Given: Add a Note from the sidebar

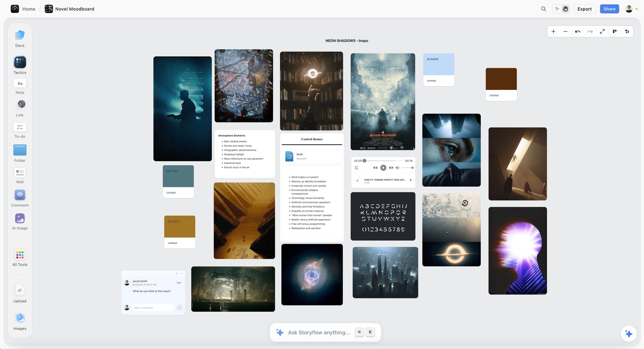Looking at the screenshot, I should [20, 86].
